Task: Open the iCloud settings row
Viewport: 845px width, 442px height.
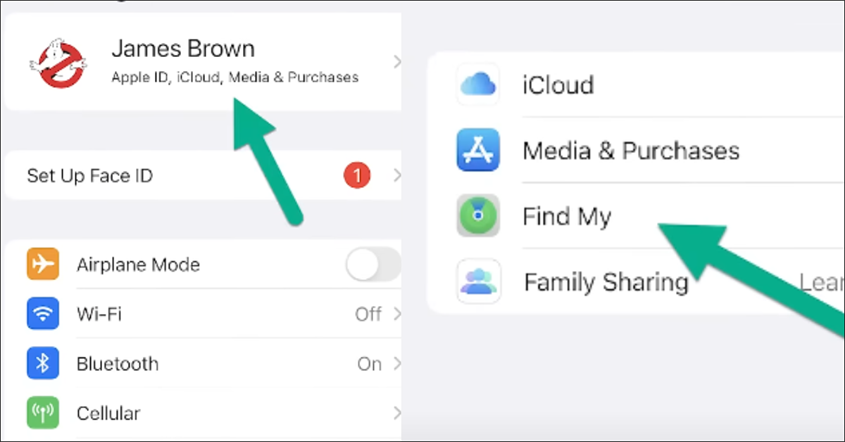Action: (x=636, y=85)
